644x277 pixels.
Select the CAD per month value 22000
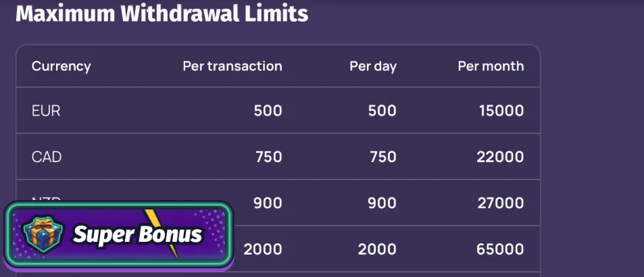point(499,157)
